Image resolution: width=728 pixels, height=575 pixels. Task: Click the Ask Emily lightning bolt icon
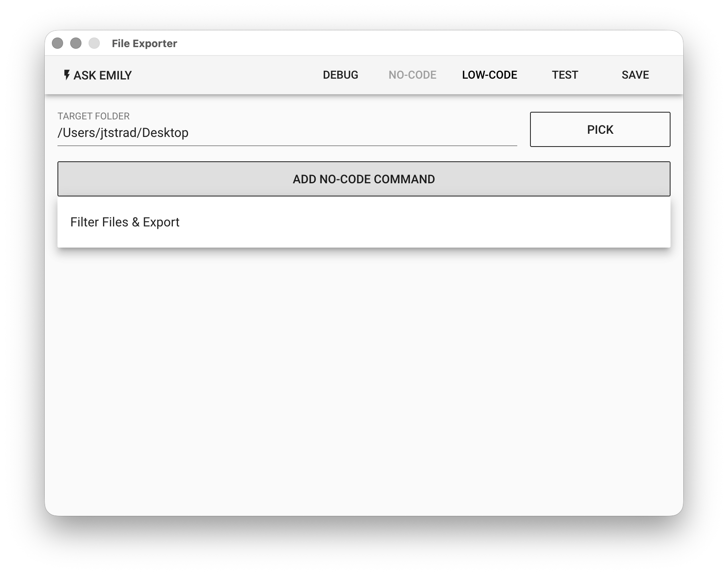click(67, 75)
